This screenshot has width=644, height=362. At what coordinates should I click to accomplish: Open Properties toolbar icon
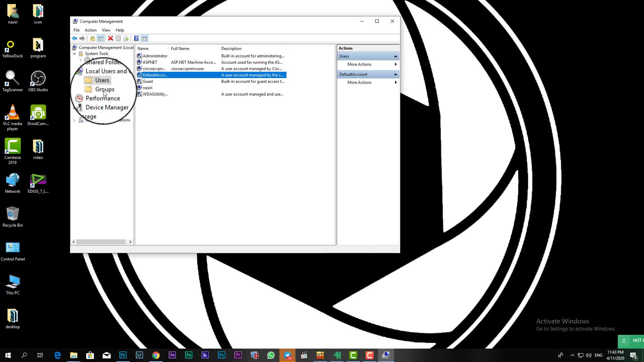(x=118, y=38)
